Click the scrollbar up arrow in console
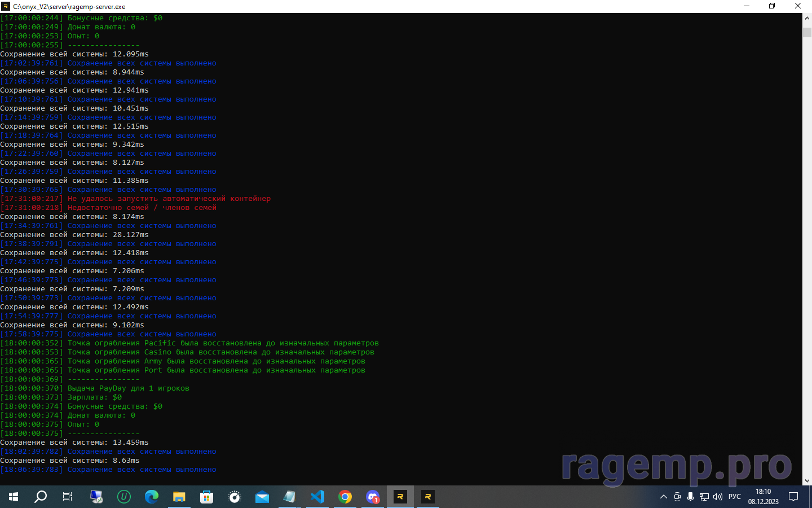 tap(807, 18)
